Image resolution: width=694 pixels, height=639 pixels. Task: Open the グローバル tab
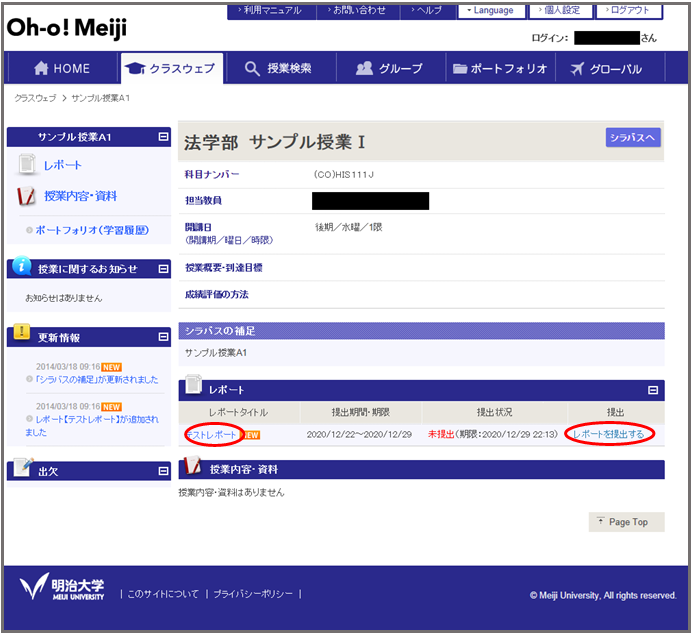[x=610, y=68]
